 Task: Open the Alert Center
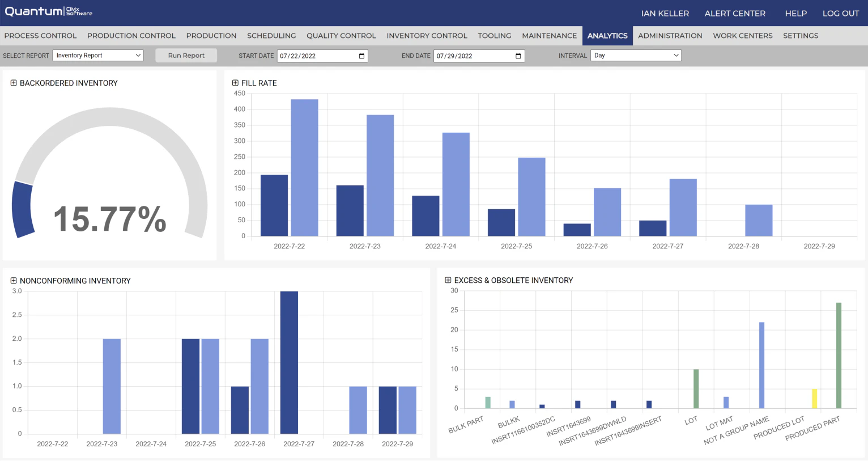[734, 13]
